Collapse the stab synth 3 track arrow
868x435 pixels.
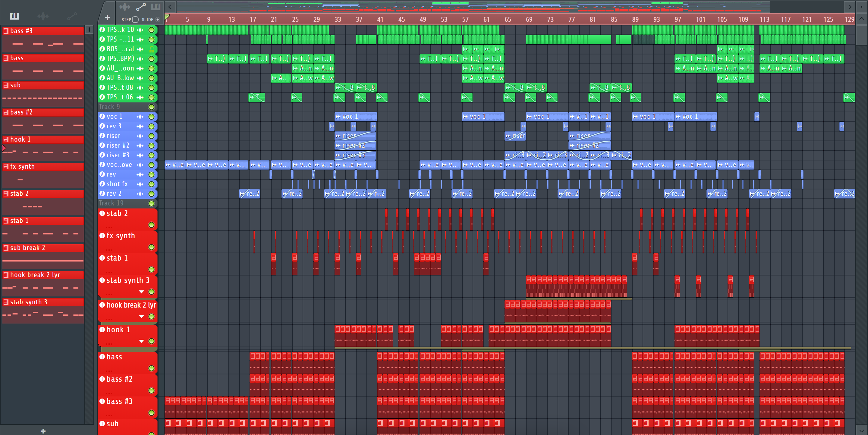(142, 292)
